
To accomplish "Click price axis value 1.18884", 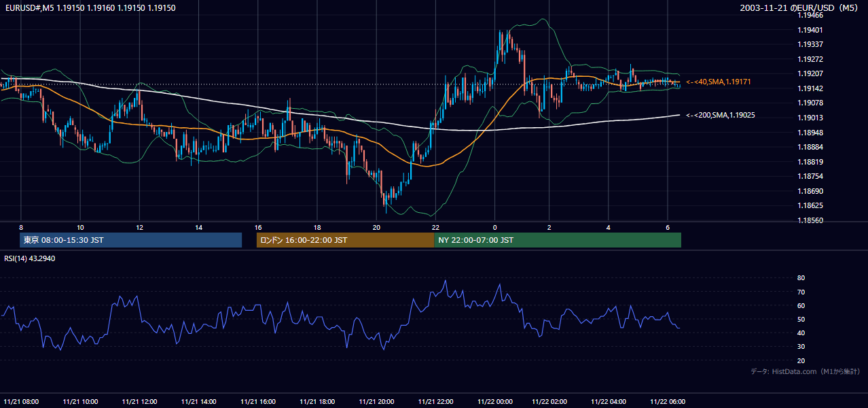I will point(810,147).
